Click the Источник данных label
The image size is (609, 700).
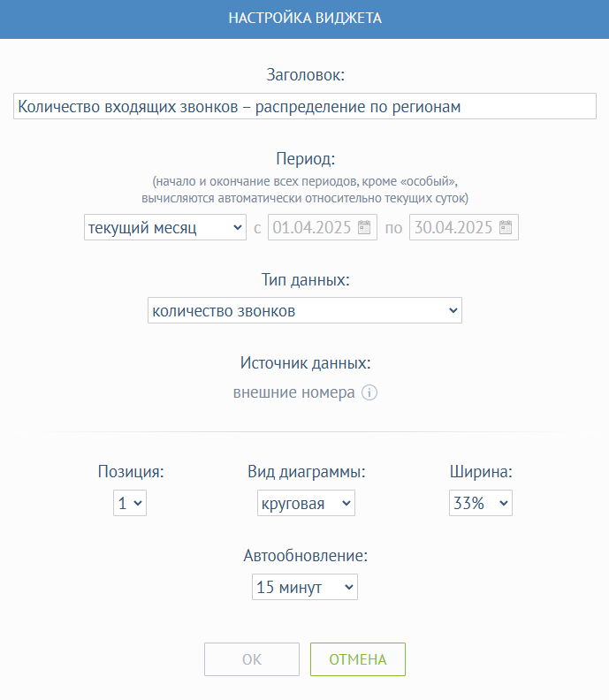click(x=306, y=363)
